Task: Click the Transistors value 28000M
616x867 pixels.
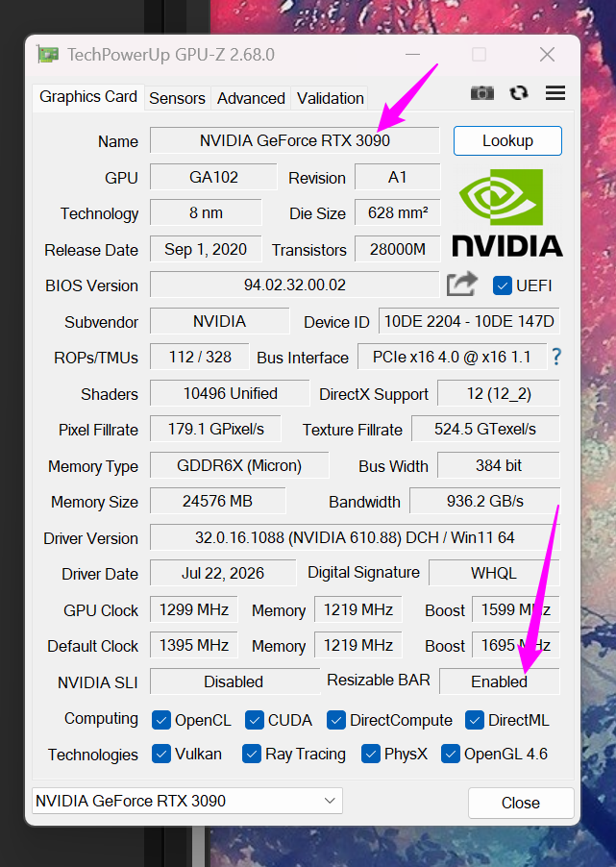Action: pos(398,249)
